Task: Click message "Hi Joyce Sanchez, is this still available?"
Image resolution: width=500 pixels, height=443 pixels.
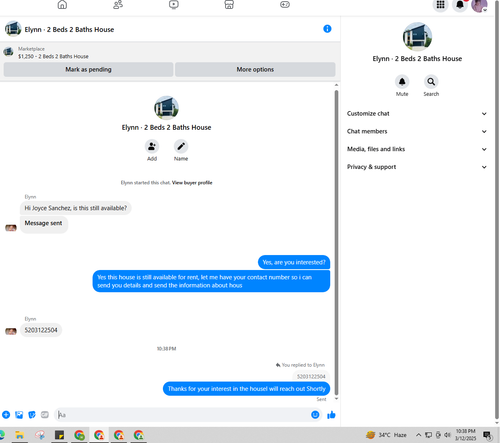Action: tap(76, 208)
